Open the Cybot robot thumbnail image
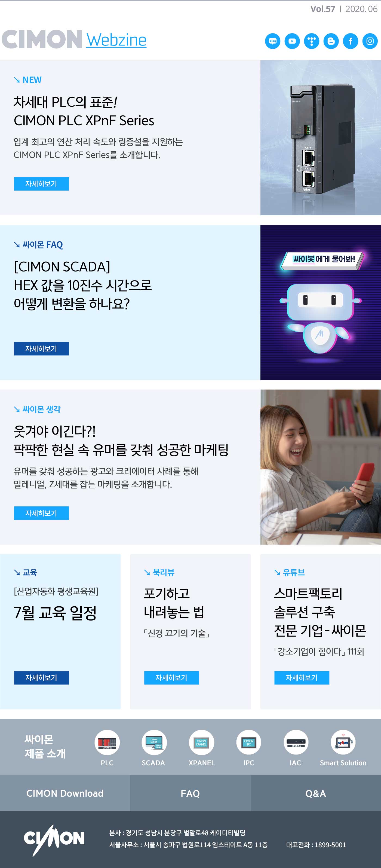 coord(321,302)
